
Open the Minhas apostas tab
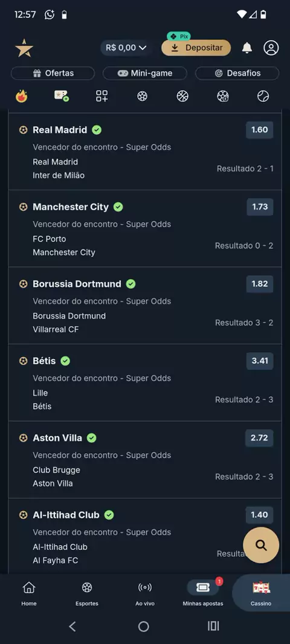(203, 593)
